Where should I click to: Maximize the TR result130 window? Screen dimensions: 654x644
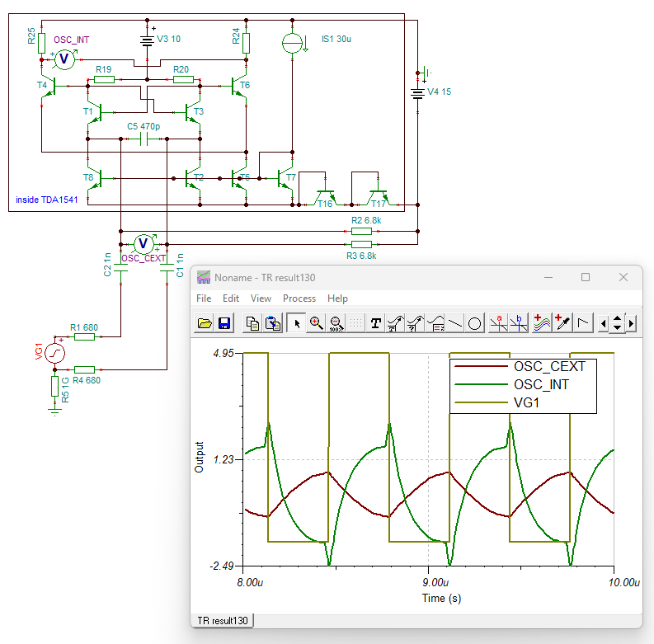point(586,277)
